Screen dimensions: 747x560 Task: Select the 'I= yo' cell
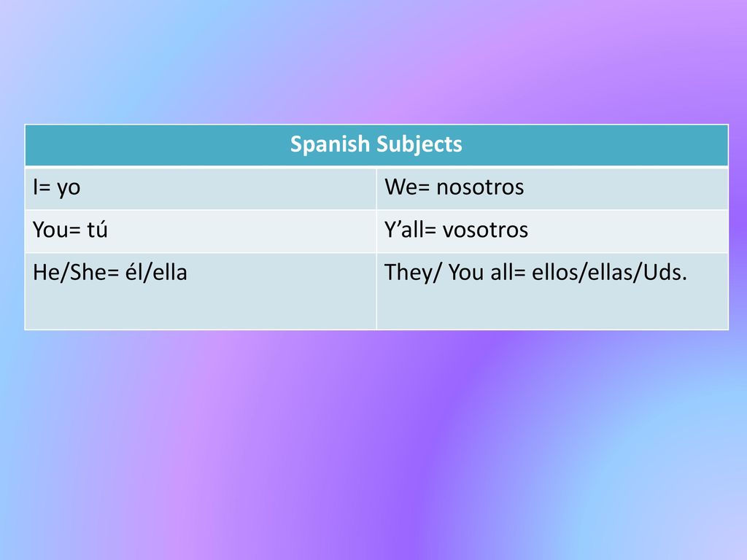[201, 189]
